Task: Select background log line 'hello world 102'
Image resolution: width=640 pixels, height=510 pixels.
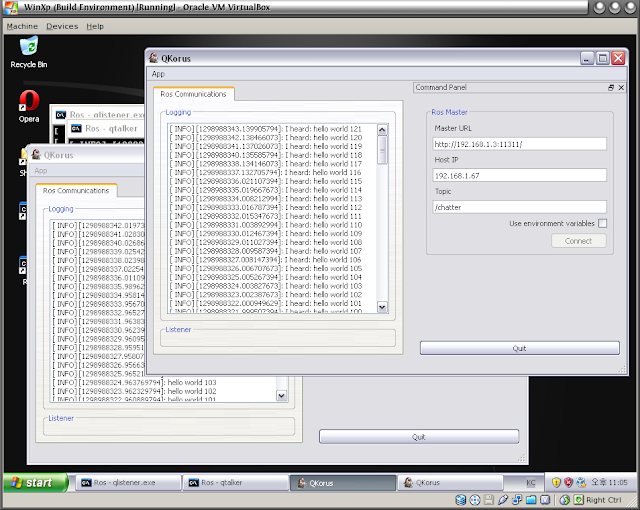Action: [135, 391]
